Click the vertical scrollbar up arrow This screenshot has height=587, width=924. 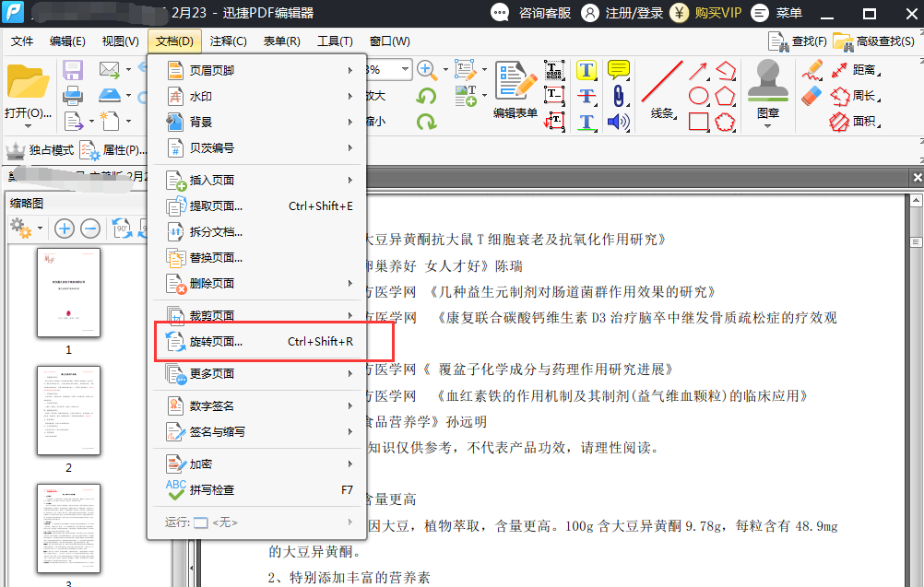(x=916, y=202)
